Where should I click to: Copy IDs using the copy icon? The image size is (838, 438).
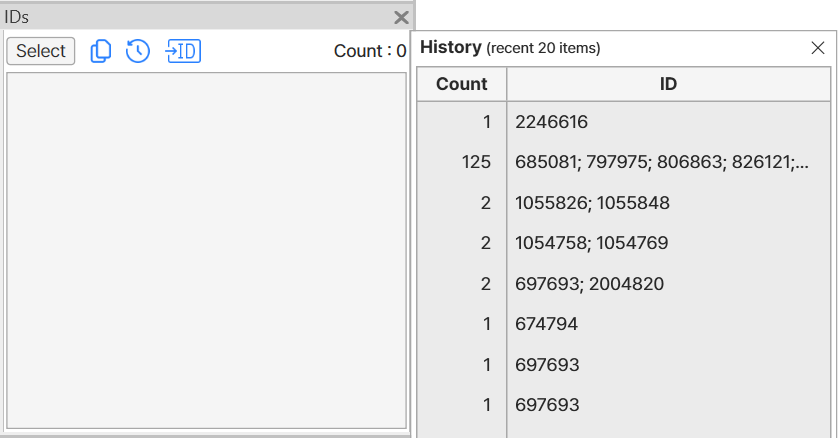pos(101,51)
